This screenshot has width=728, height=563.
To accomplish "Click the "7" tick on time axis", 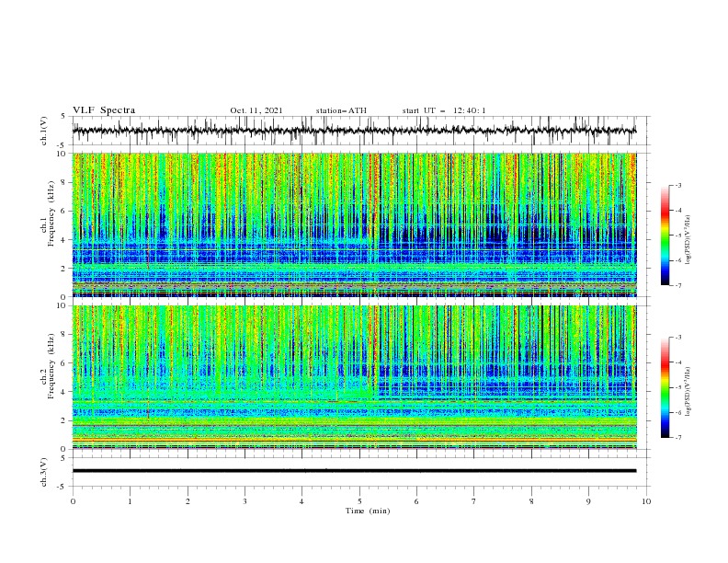I will pyautogui.click(x=474, y=501).
